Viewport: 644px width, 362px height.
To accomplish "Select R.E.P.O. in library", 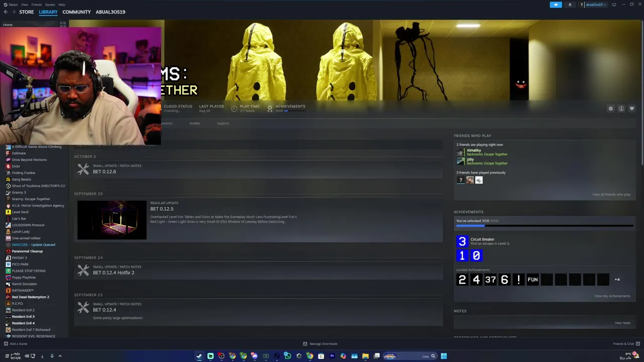I will tap(18, 304).
